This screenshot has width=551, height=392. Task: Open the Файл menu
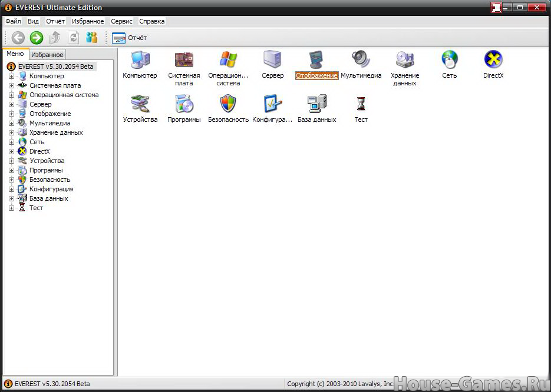click(x=13, y=21)
